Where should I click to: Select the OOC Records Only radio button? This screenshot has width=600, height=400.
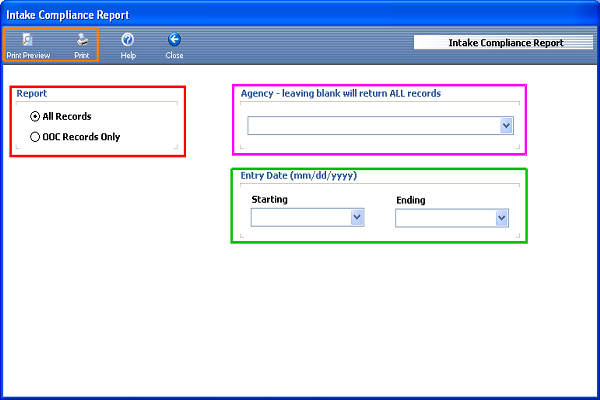[x=36, y=137]
